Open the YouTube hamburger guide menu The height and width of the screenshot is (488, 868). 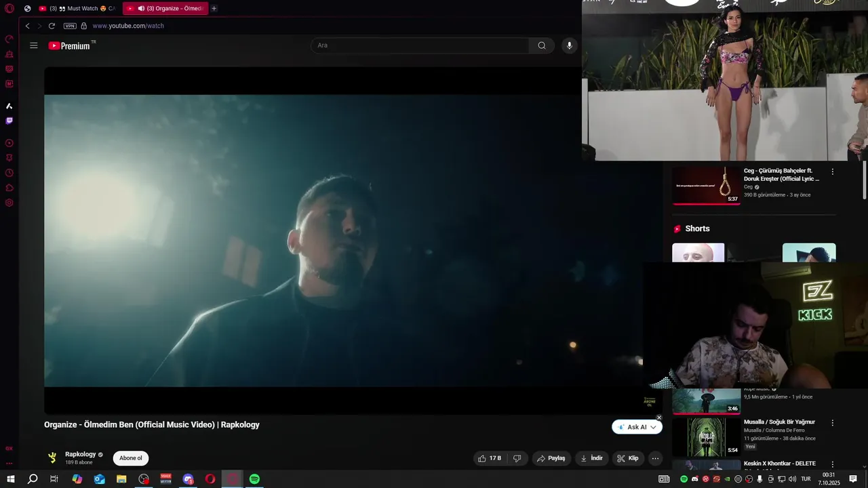[x=34, y=45]
